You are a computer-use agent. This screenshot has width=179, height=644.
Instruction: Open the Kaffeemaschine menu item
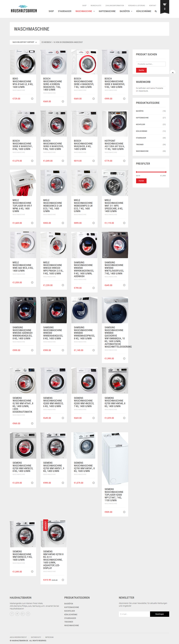[x=107, y=11]
